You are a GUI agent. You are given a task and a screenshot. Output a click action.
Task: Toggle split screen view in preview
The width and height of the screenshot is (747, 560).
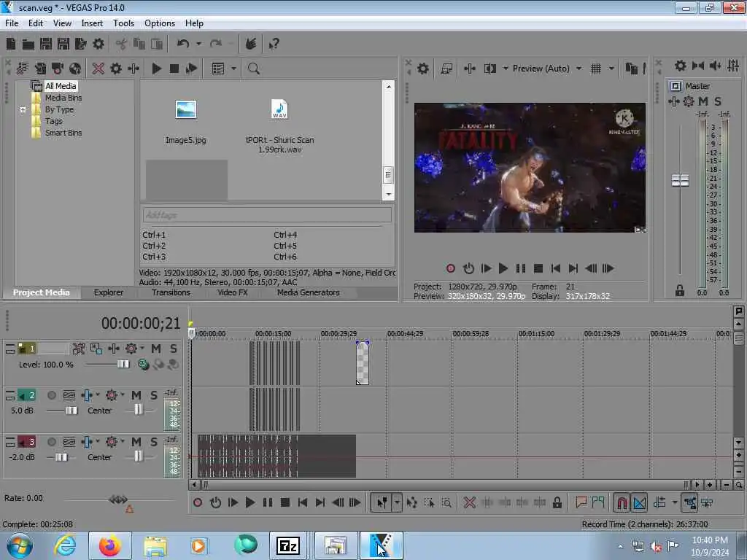(489, 69)
